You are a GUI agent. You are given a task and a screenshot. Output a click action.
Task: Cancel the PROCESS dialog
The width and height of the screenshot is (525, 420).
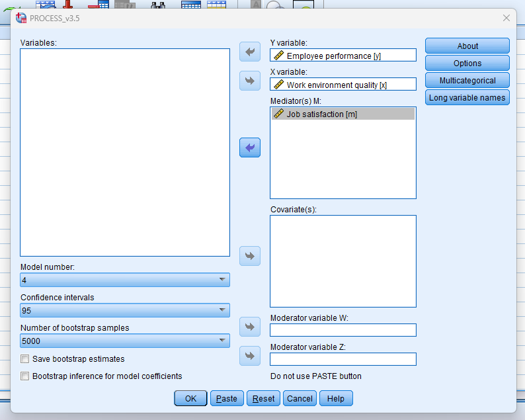pos(300,398)
